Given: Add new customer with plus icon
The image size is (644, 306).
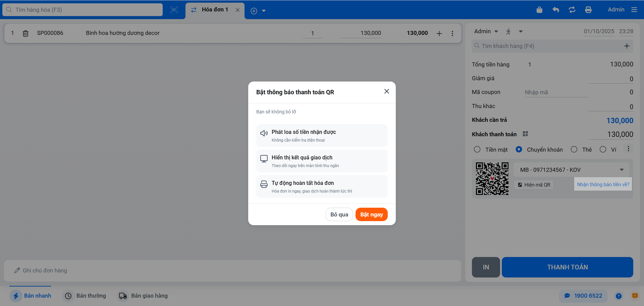Looking at the screenshot, I should [x=627, y=46].
